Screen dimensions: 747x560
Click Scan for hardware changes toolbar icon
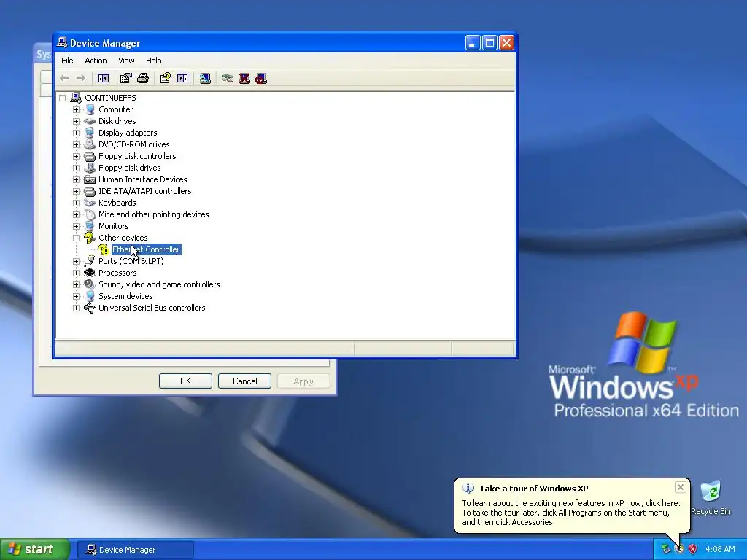(x=205, y=78)
